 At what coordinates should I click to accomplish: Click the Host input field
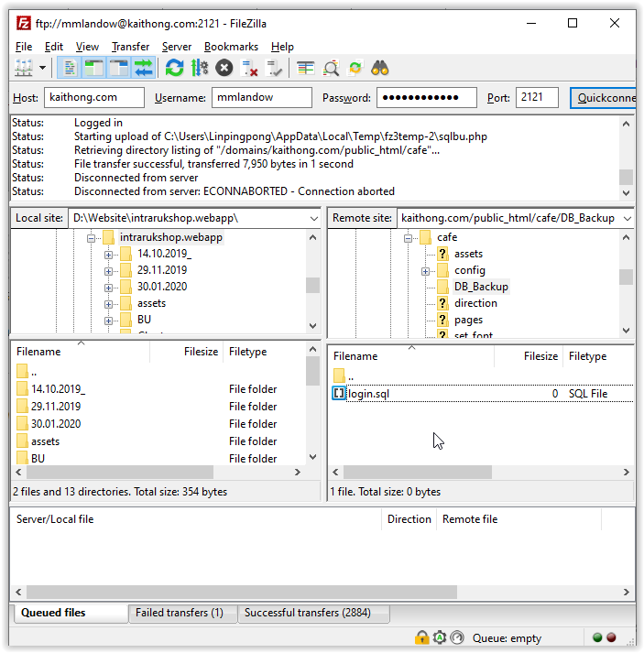(94, 97)
